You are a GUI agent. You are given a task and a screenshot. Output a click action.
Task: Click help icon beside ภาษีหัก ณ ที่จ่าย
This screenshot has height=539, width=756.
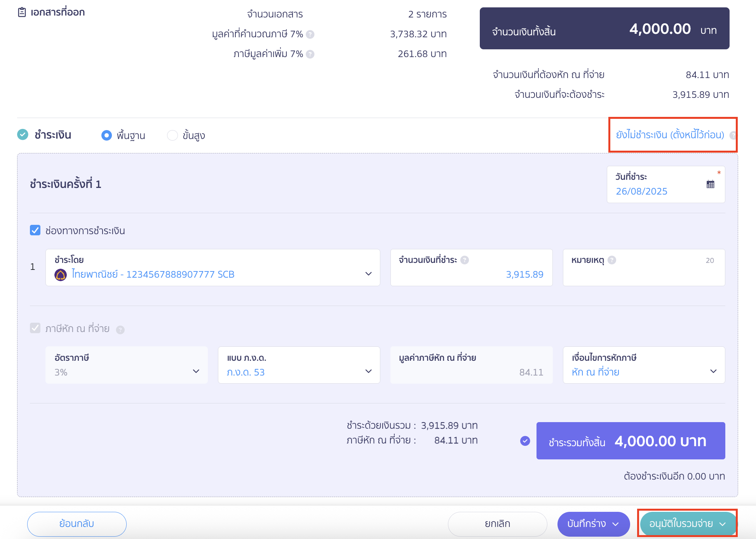120,330
